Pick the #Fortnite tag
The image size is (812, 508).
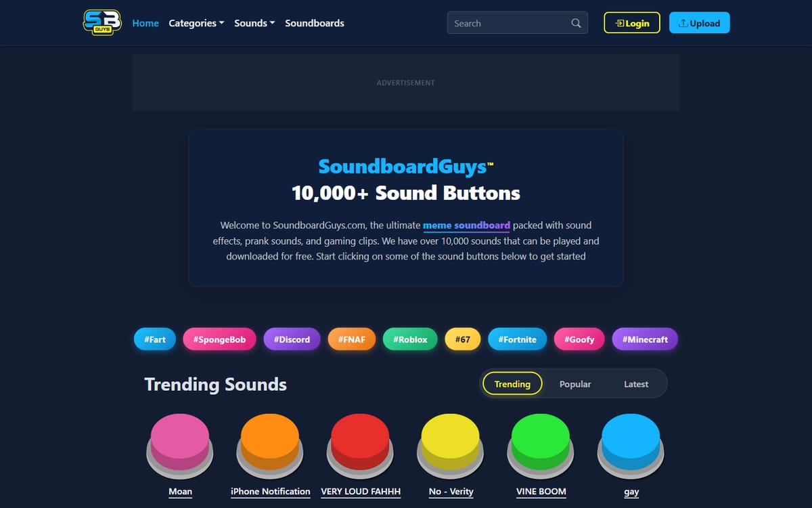tap(518, 339)
